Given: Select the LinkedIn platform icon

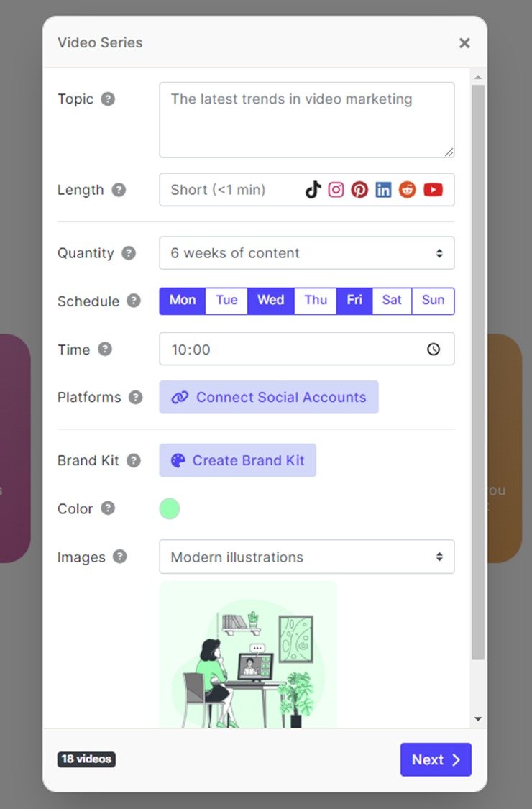Looking at the screenshot, I should coord(383,189).
